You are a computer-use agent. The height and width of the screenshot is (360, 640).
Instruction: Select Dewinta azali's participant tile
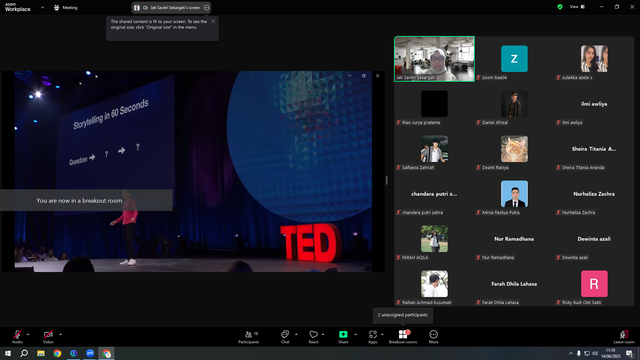pos(594,239)
